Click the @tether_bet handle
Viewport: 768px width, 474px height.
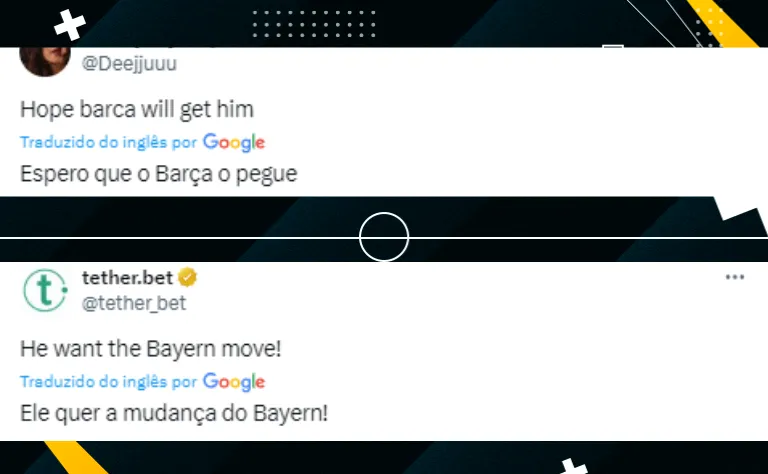click(x=134, y=303)
